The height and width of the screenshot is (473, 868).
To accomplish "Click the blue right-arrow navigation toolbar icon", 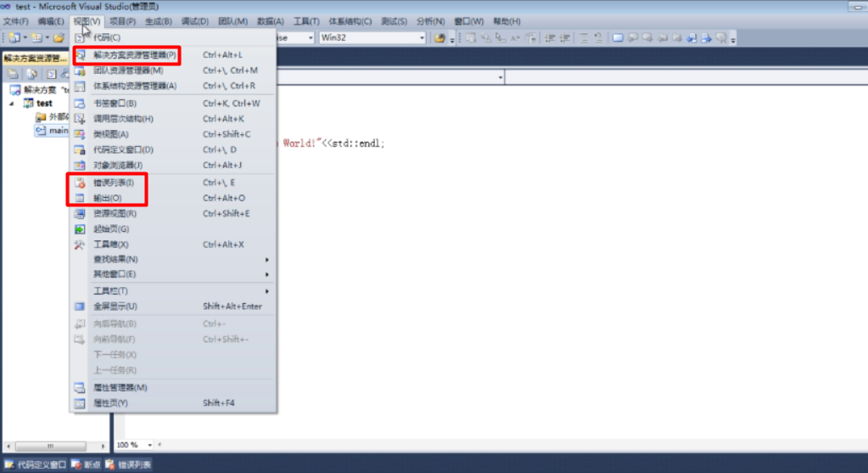I will pyautogui.click(x=706, y=37).
